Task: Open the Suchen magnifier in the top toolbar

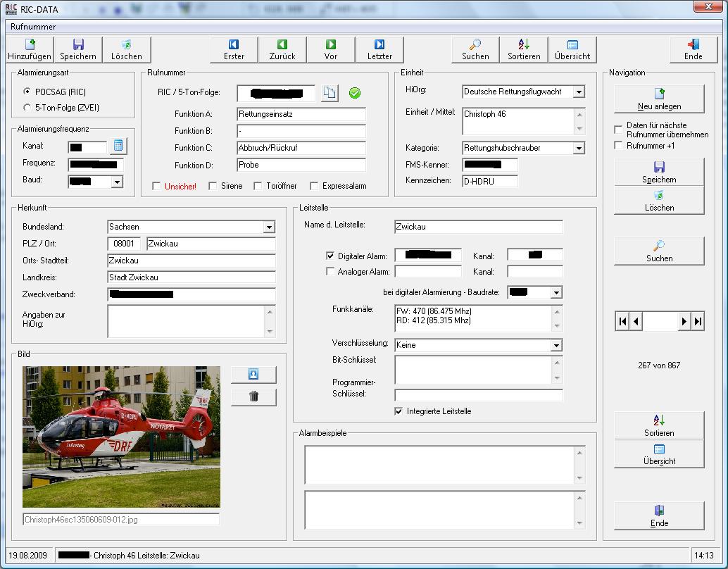Action: pos(475,49)
